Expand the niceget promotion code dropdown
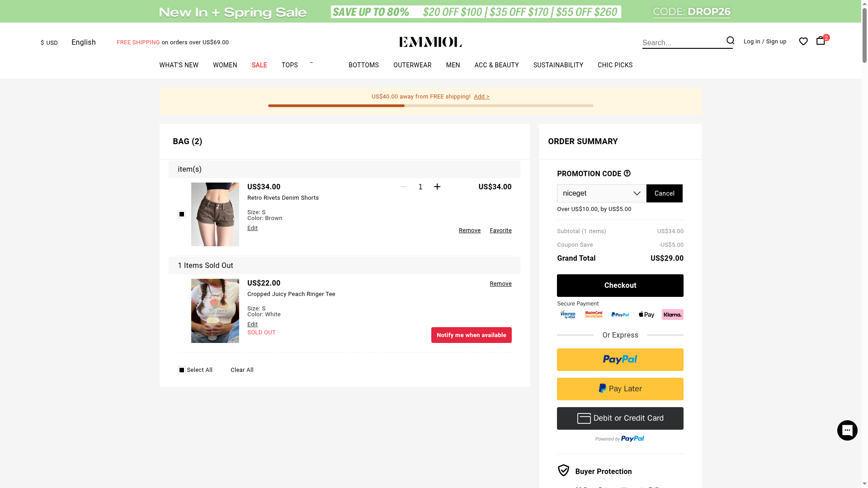 tap(637, 193)
